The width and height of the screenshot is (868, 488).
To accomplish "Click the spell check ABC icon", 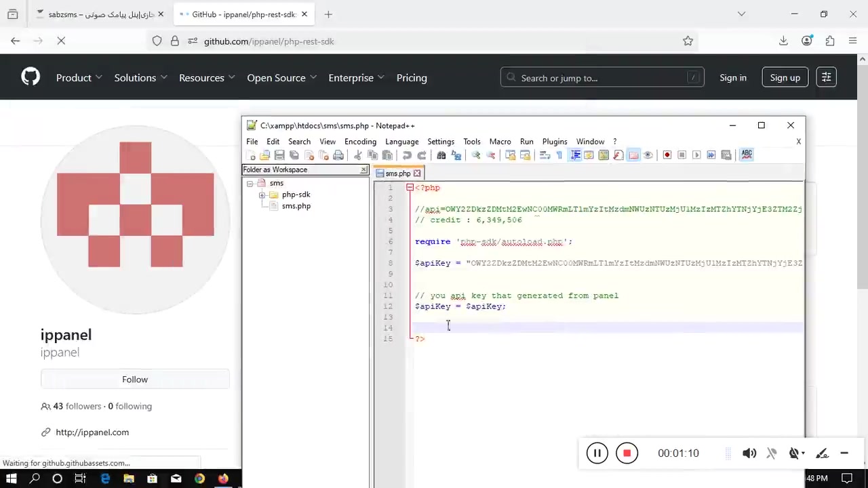I will [x=747, y=155].
